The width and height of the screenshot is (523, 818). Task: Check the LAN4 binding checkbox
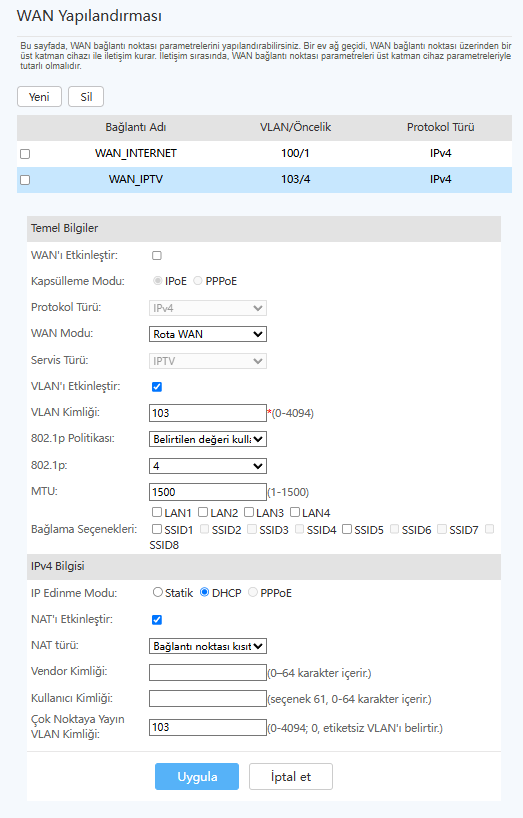tap(295, 512)
